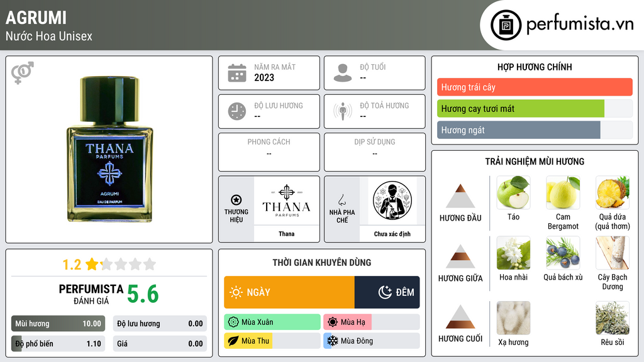
Task: Open the Thana brand name link
Action: point(287,234)
